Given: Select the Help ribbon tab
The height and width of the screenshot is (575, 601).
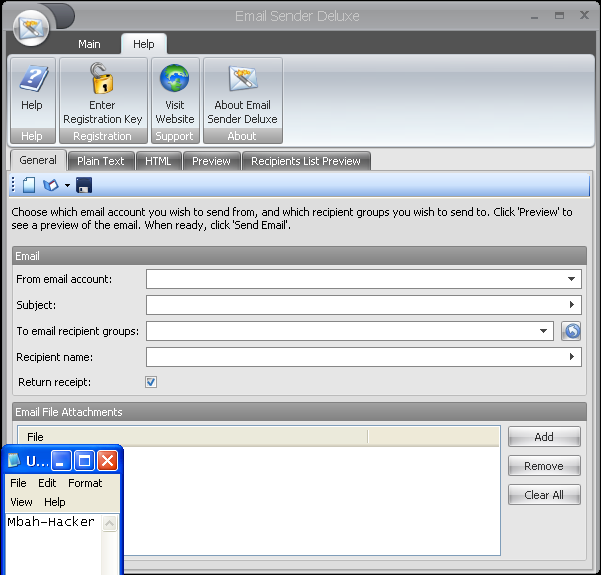Looking at the screenshot, I should point(144,44).
